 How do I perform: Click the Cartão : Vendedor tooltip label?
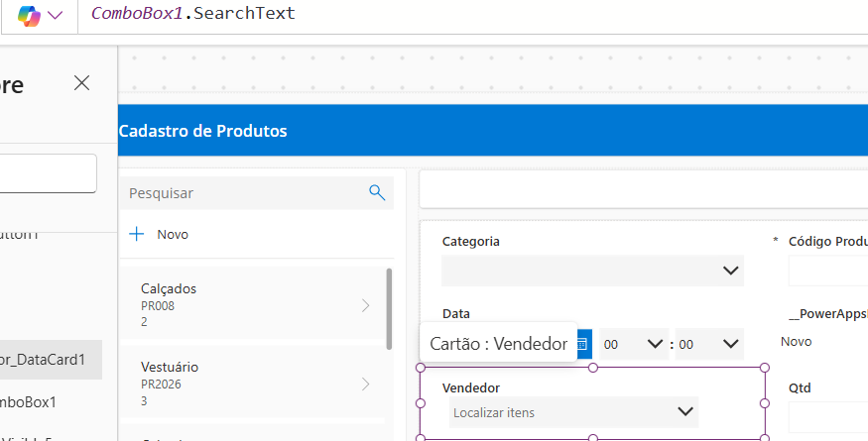tap(498, 344)
